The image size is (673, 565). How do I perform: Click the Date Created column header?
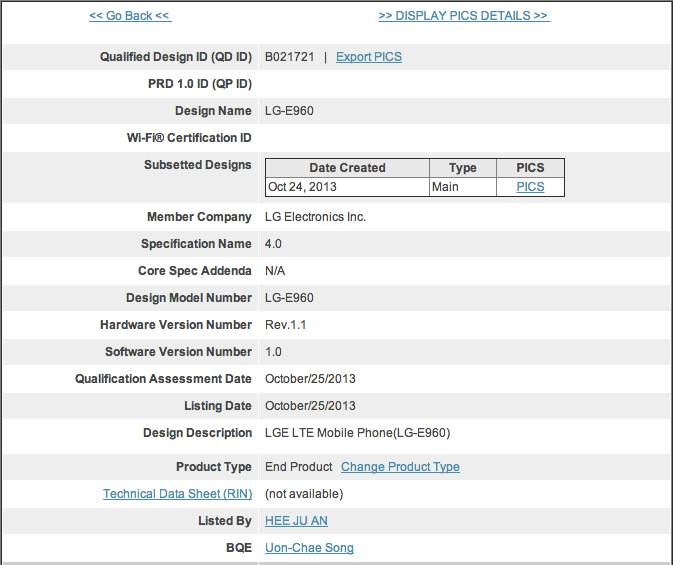(347, 168)
